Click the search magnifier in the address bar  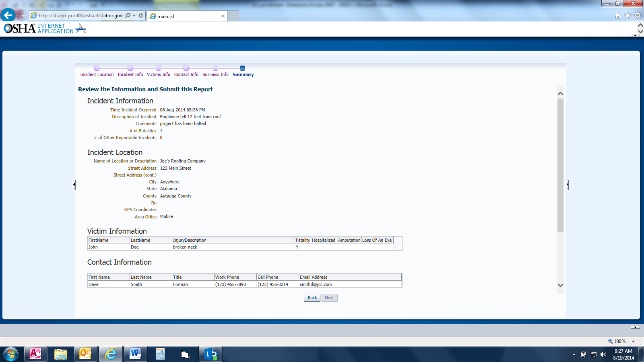(x=128, y=16)
